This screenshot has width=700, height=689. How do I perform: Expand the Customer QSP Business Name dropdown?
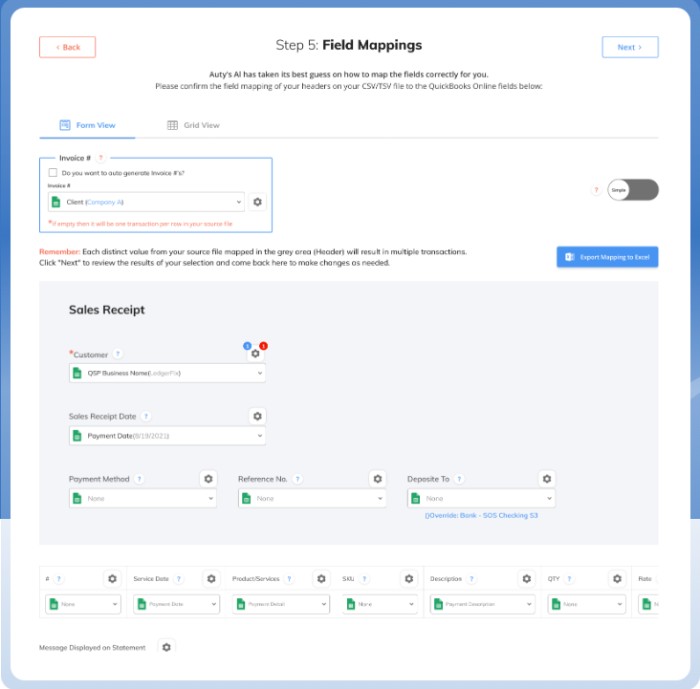pos(167,373)
